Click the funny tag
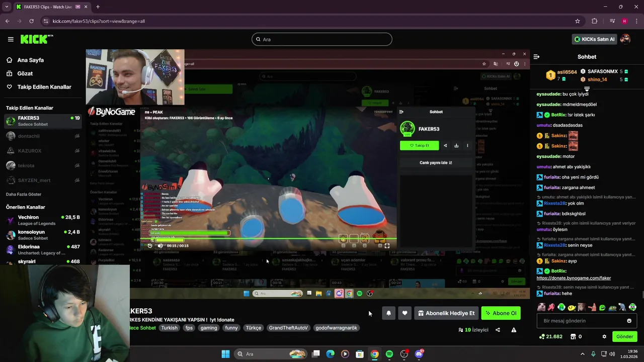The image size is (644, 362). (x=231, y=328)
